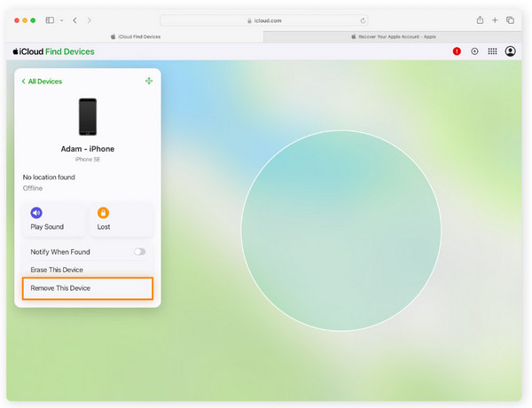Switch to Recover Your Apple Account tab
The height and width of the screenshot is (408, 532).
point(393,36)
